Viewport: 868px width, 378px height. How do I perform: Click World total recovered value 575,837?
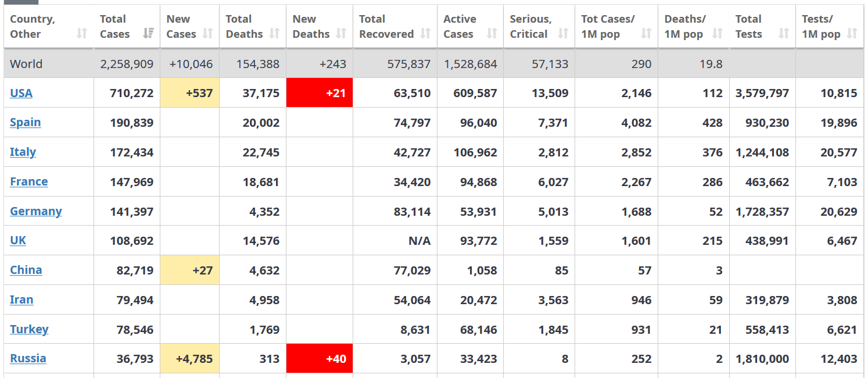[x=409, y=64]
